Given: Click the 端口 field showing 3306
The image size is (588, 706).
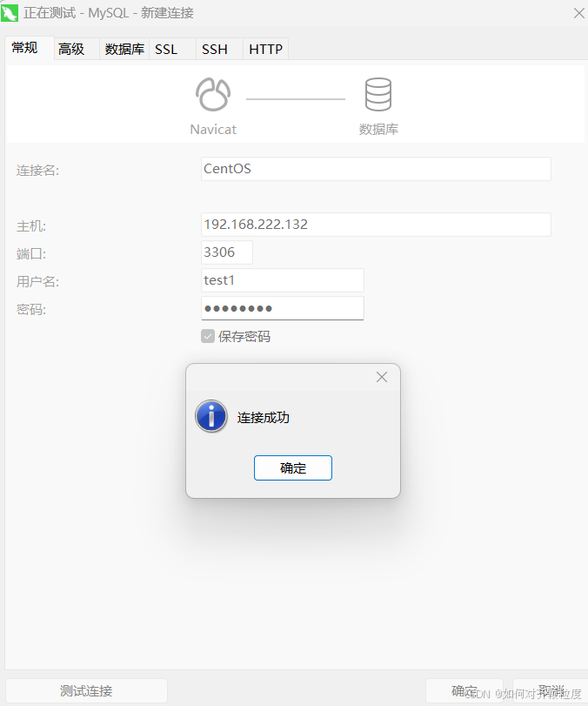Looking at the screenshot, I should coord(227,252).
